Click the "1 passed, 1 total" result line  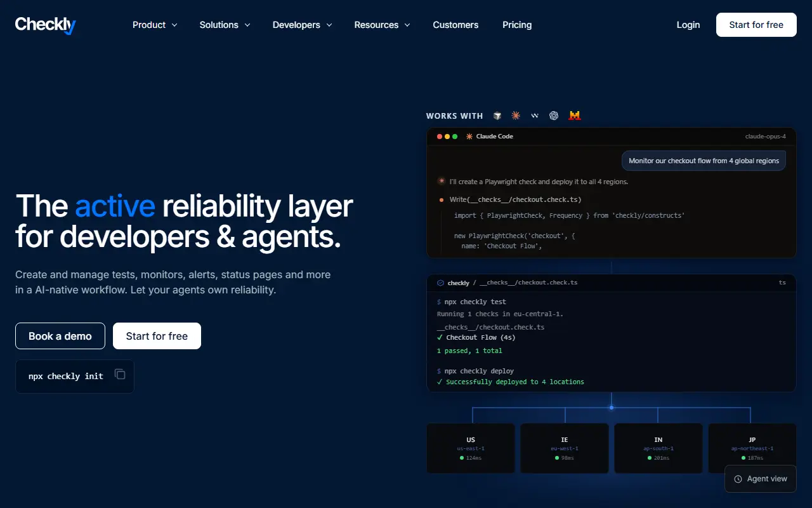point(469,351)
